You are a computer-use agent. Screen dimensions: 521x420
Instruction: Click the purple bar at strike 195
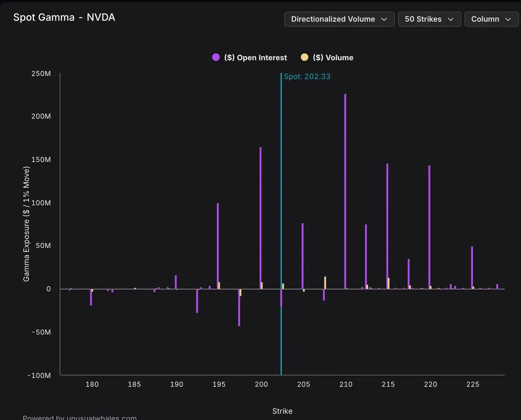point(218,245)
